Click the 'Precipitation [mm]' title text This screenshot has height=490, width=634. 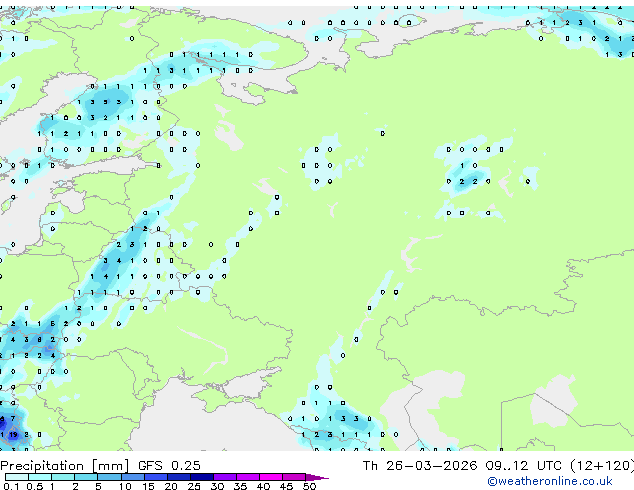[65, 466]
